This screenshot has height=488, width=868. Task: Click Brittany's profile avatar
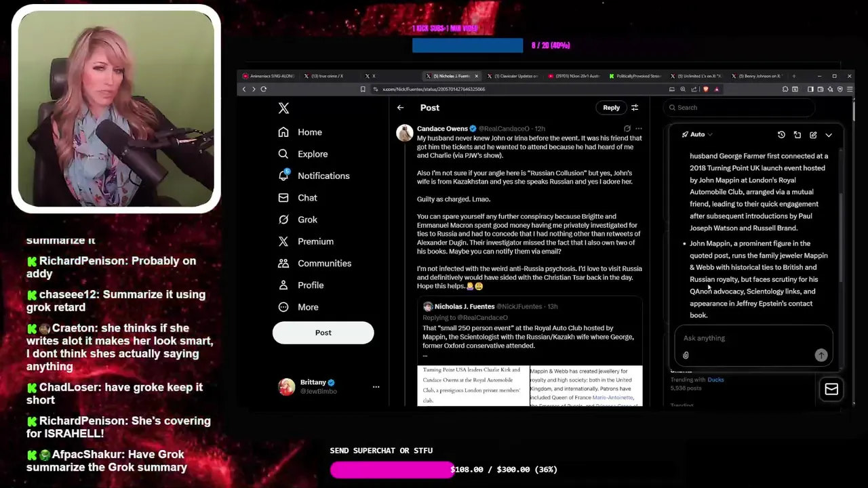coord(287,387)
